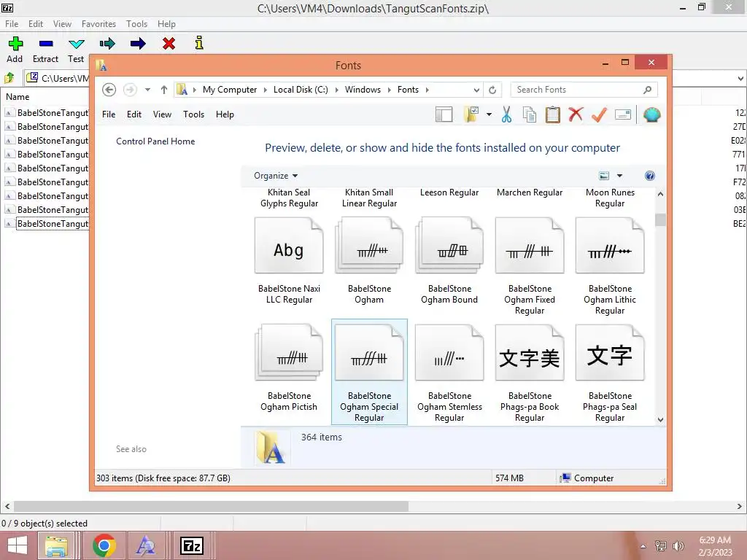Click the orange checkmark Properties icon

coord(599,114)
